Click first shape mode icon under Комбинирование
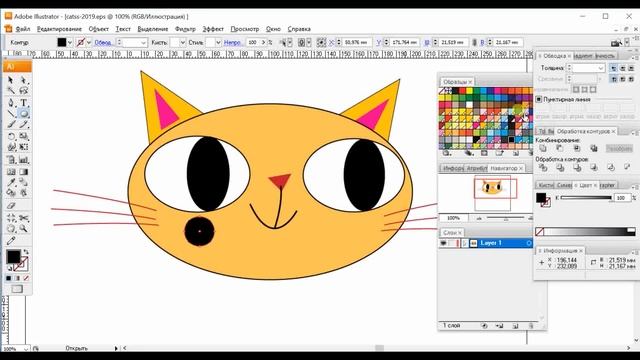640x360 pixels. [543, 149]
